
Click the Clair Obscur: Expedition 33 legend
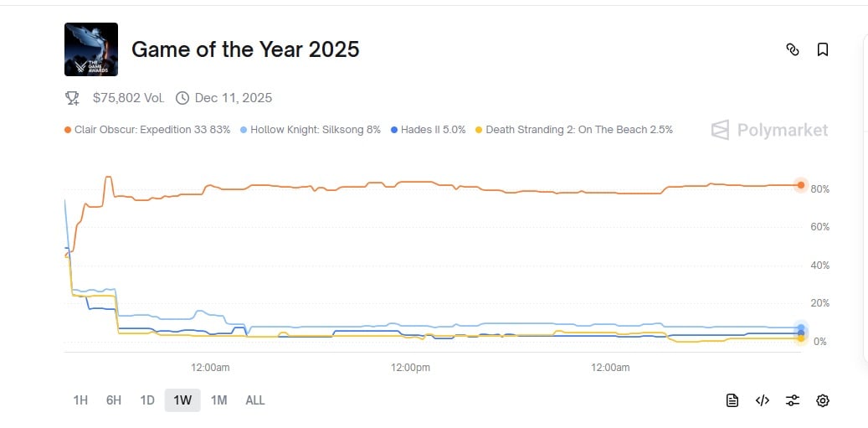click(147, 130)
